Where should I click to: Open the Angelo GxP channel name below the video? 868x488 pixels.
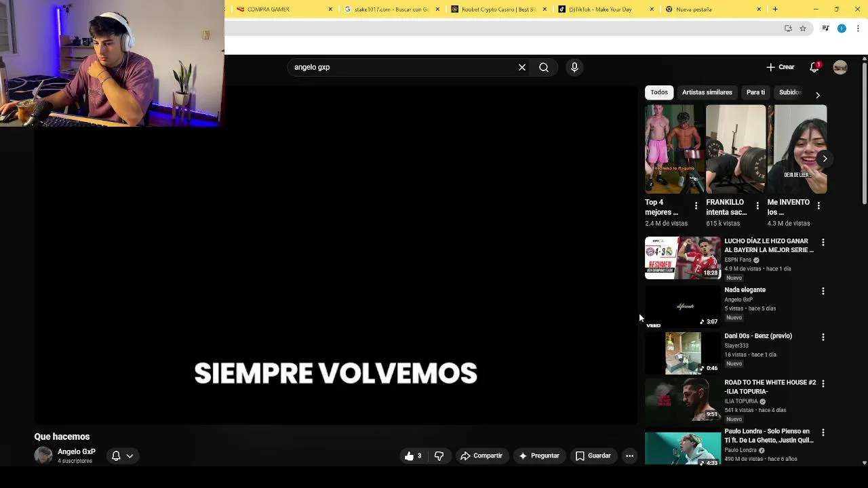(77, 452)
